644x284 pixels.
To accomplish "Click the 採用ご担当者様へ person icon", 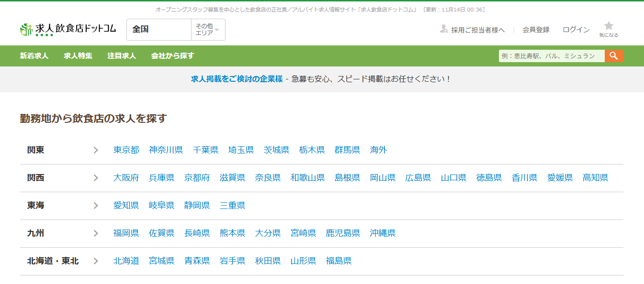I will coord(444,29).
